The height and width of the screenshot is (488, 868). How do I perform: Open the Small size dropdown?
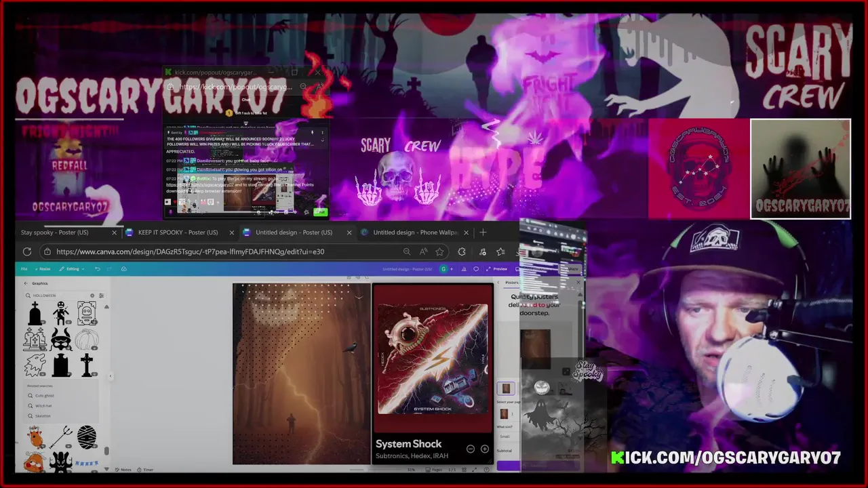coord(508,436)
